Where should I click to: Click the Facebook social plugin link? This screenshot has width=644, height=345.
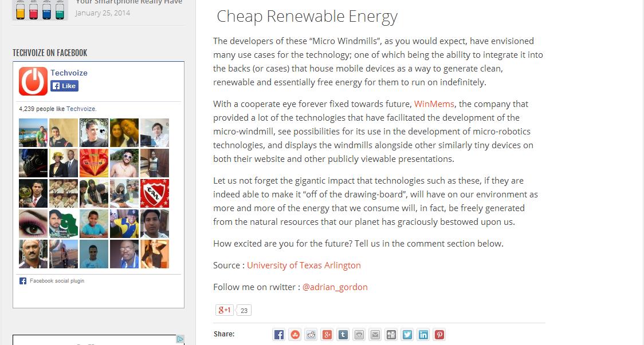[x=57, y=281]
